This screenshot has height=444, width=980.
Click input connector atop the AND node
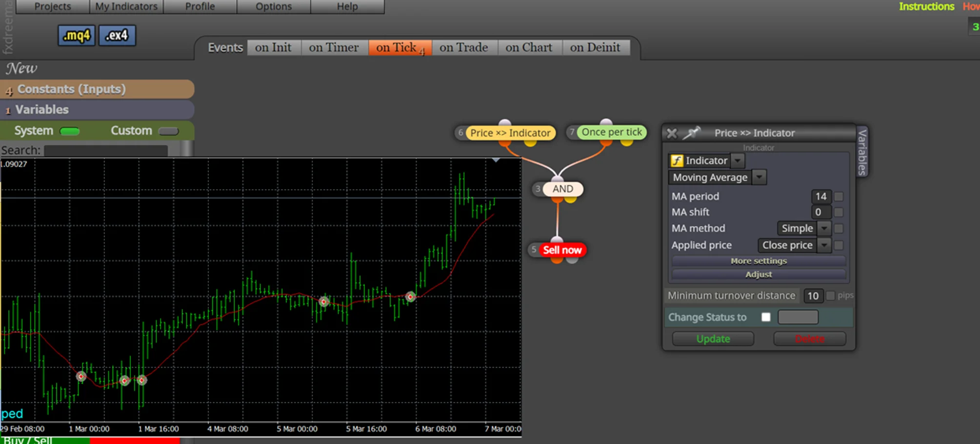(x=558, y=179)
